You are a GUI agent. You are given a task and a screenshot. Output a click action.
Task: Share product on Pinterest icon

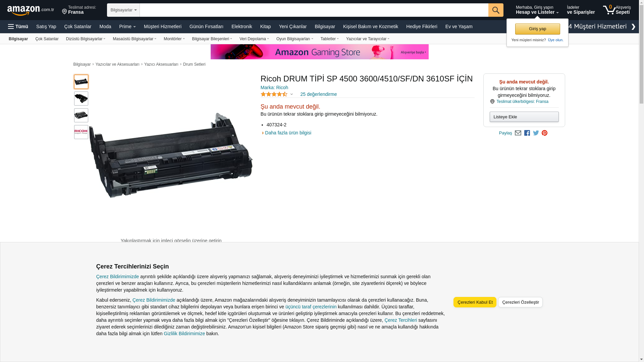point(544,133)
